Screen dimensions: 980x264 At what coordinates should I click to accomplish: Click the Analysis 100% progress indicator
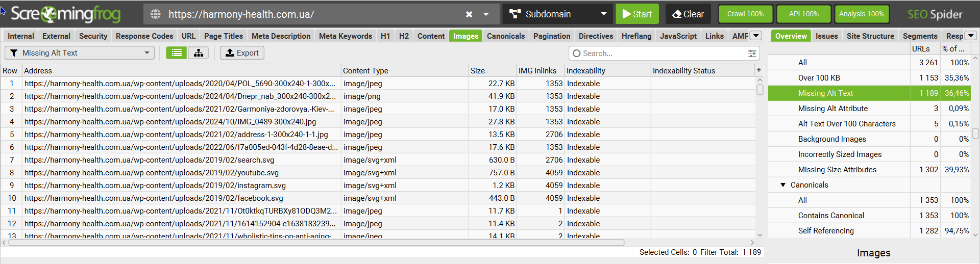[x=861, y=14]
